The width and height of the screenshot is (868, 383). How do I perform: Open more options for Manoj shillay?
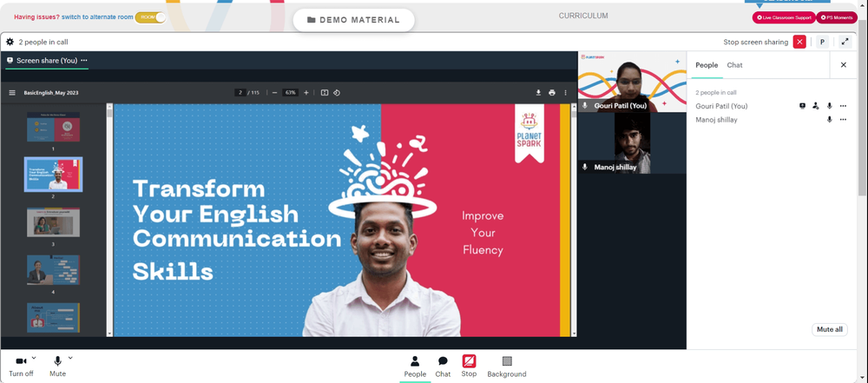pyautogui.click(x=843, y=120)
